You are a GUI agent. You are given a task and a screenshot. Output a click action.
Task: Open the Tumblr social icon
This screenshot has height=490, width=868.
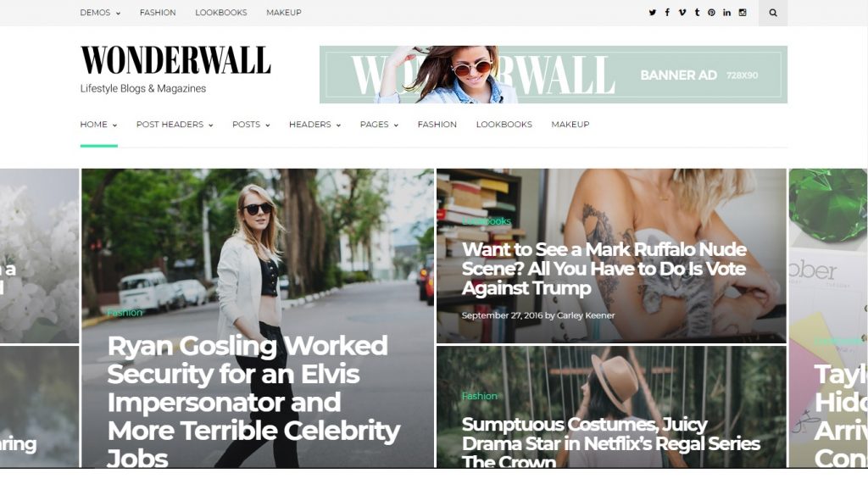[697, 12]
